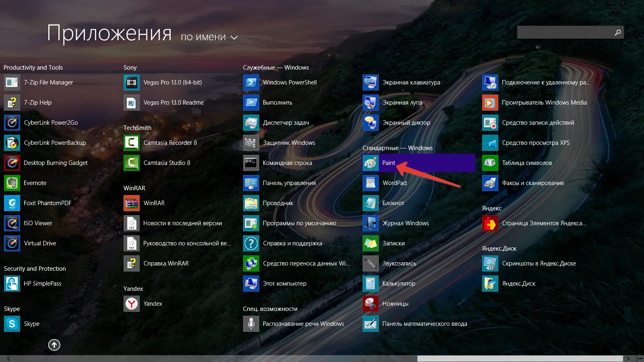Focus the apps search field
This screenshot has width=644, height=362.
pyautogui.click(x=570, y=32)
